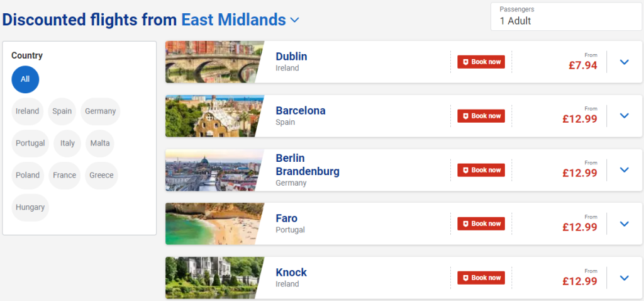Screen dimensions: 644x301
Task: Click the Dublin bridge thumbnail image
Action: point(214,62)
